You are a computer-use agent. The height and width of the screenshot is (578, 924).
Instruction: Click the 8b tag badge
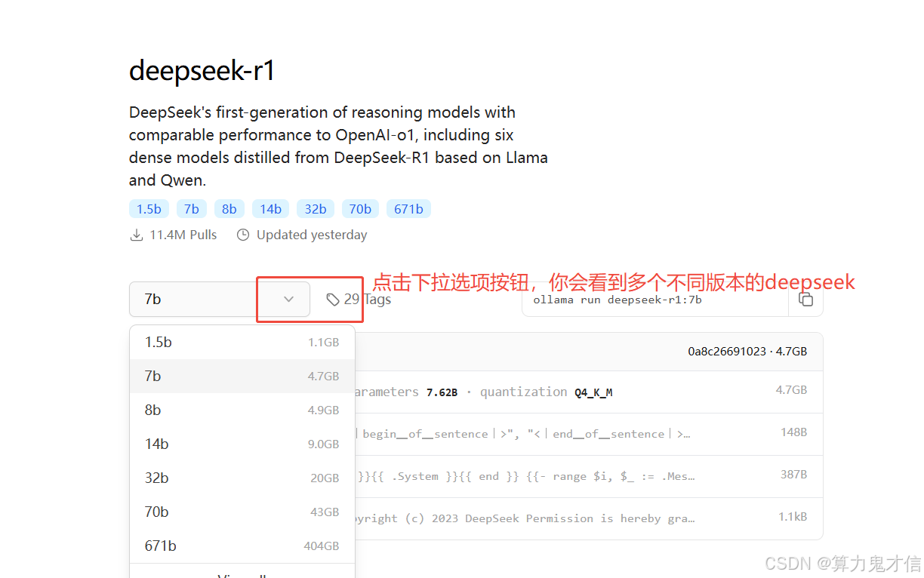click(x=229, y=209)
